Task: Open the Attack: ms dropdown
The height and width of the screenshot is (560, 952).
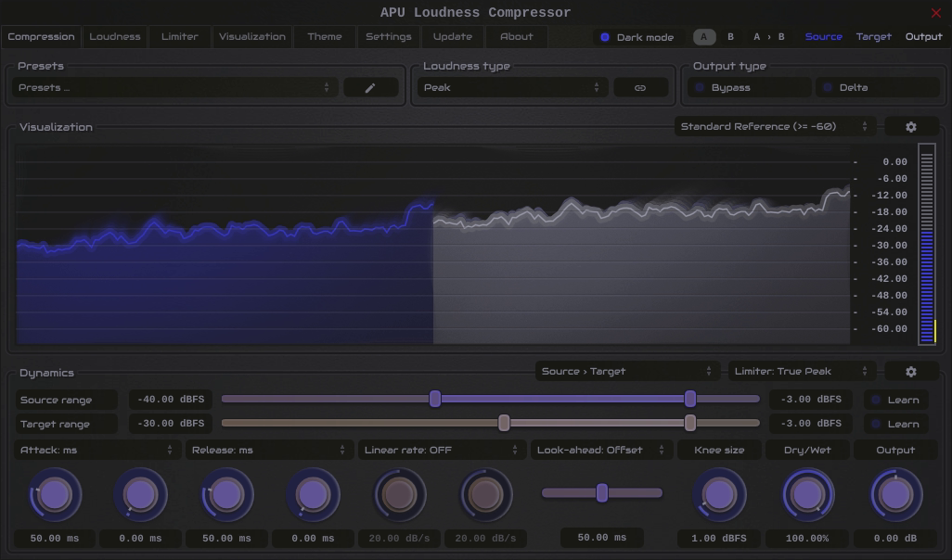Action: pyautogui.click(x=96, y=451)
